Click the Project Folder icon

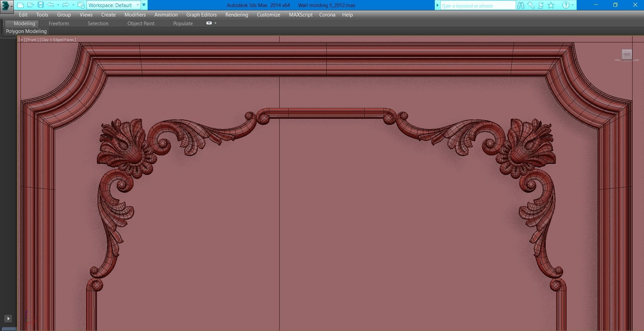point(81,5)
